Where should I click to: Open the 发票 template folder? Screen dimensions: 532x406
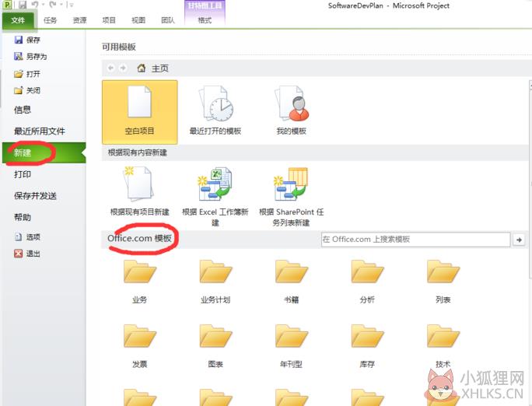[x=139, y=346]
